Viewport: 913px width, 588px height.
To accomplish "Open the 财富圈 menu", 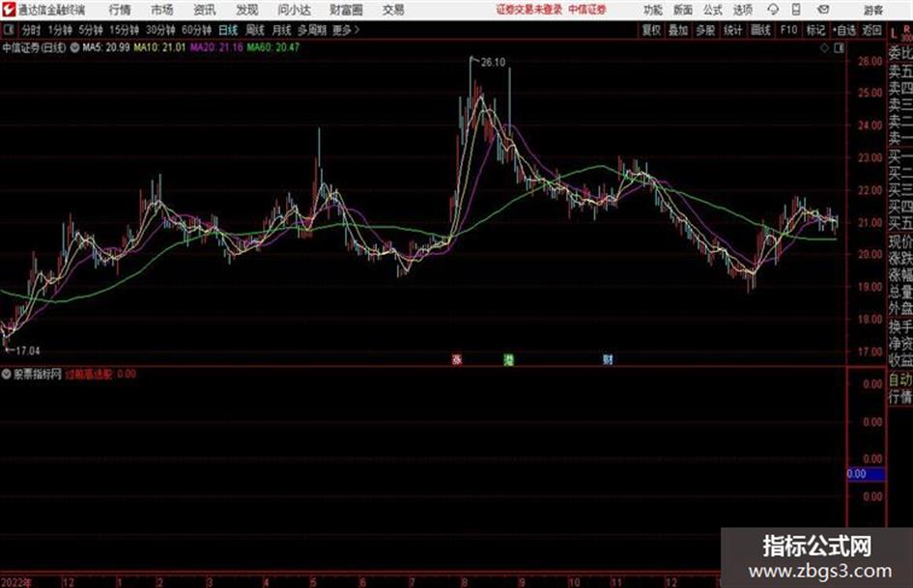I will pos(346,10).
